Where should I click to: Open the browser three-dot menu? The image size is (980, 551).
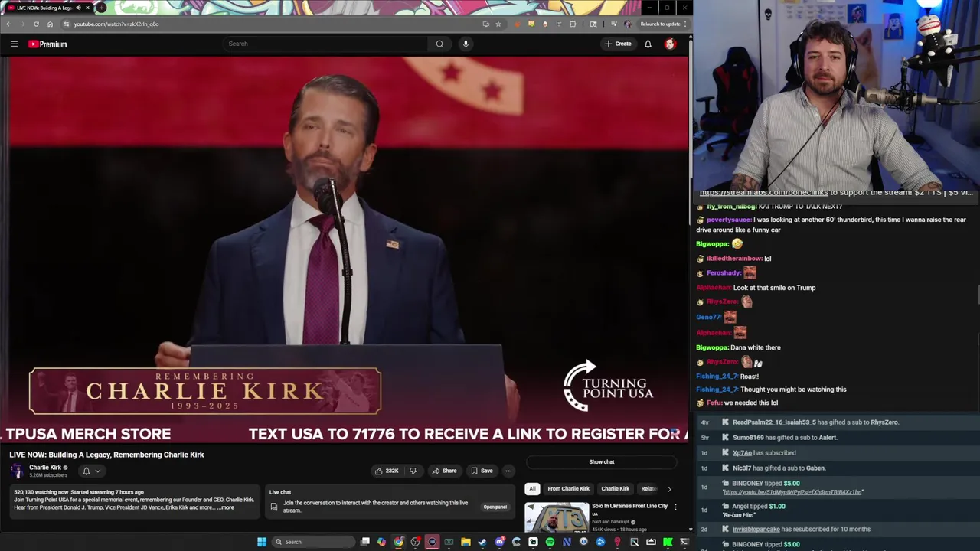(x=685, y=24)
